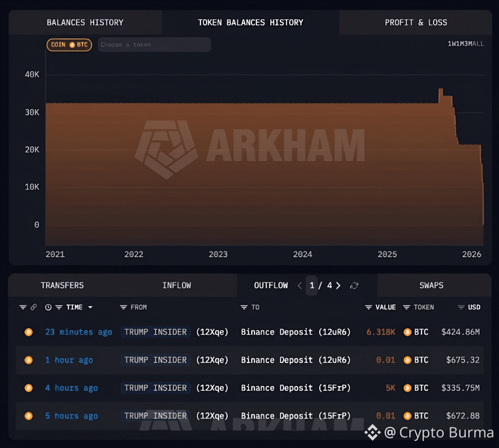Go to next outflow page
Screen dimensions: 499x448
coord(338,285)
